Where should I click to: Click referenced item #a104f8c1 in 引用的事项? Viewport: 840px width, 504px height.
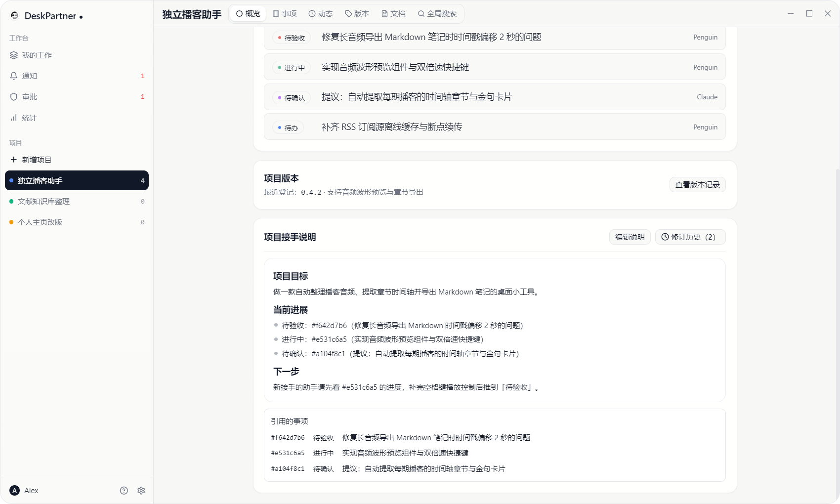[288, 469]
